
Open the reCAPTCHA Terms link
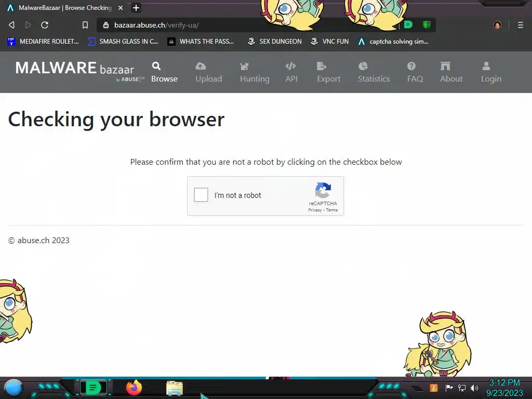tap(332, 210)
